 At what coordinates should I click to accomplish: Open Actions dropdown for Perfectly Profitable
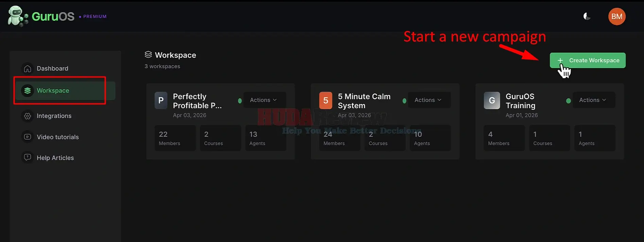[x=265, y=100]
